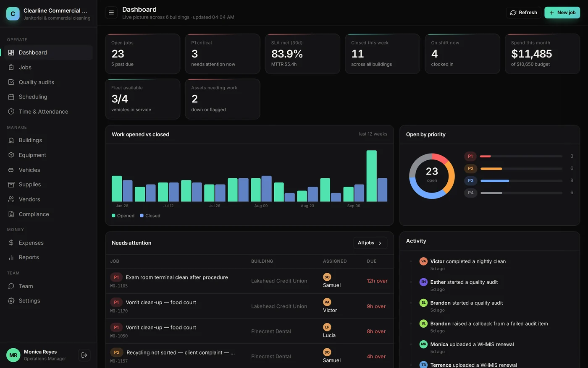588x368 pixels.
Task: Click the Scheduling calendar icon
Action: coord(11,97)
